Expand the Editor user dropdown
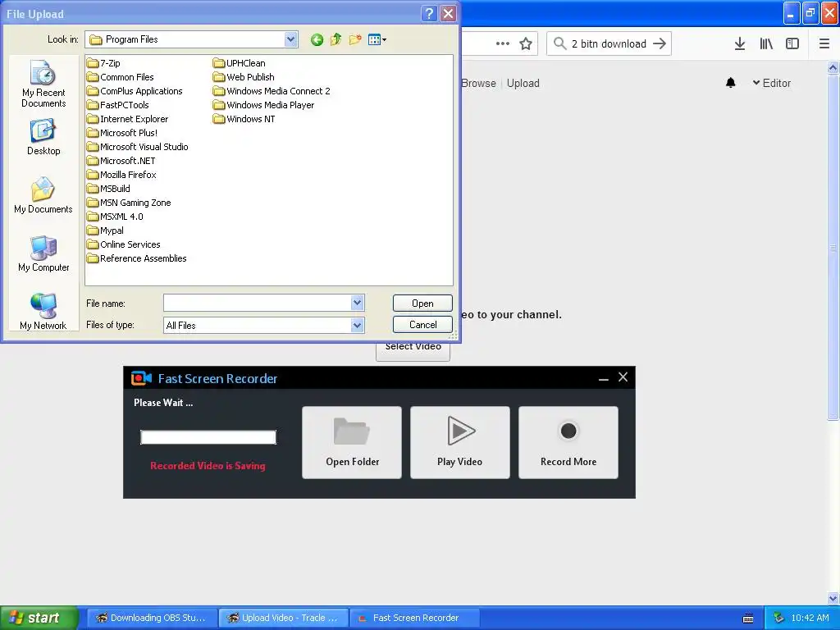The width and height of the screenshot is (840, 630). [x=772, y=83]
